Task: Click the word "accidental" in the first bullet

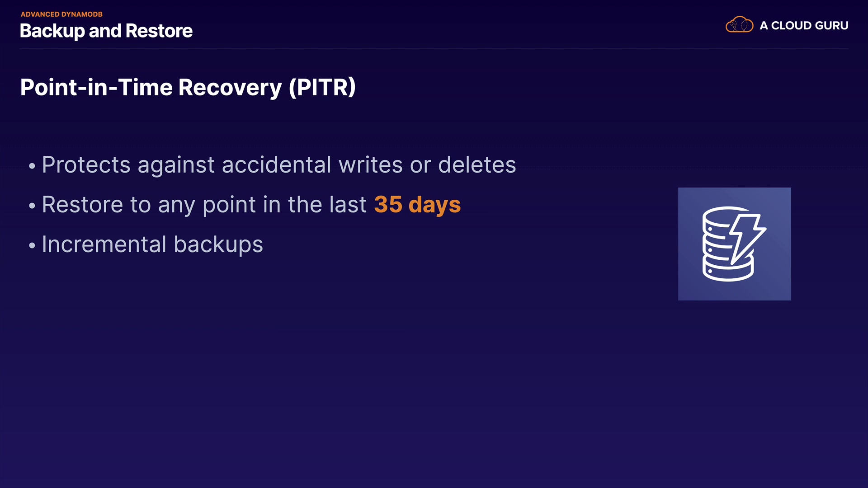Action: point(277,165)
